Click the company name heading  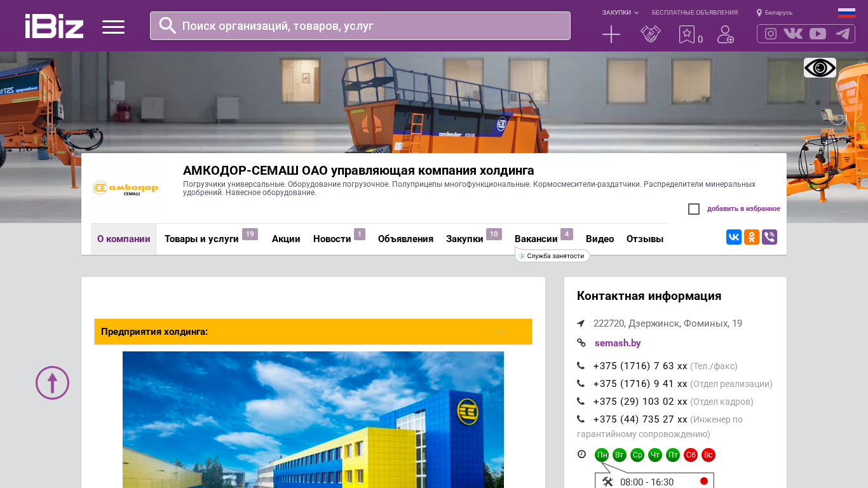(x=358, y=170)
